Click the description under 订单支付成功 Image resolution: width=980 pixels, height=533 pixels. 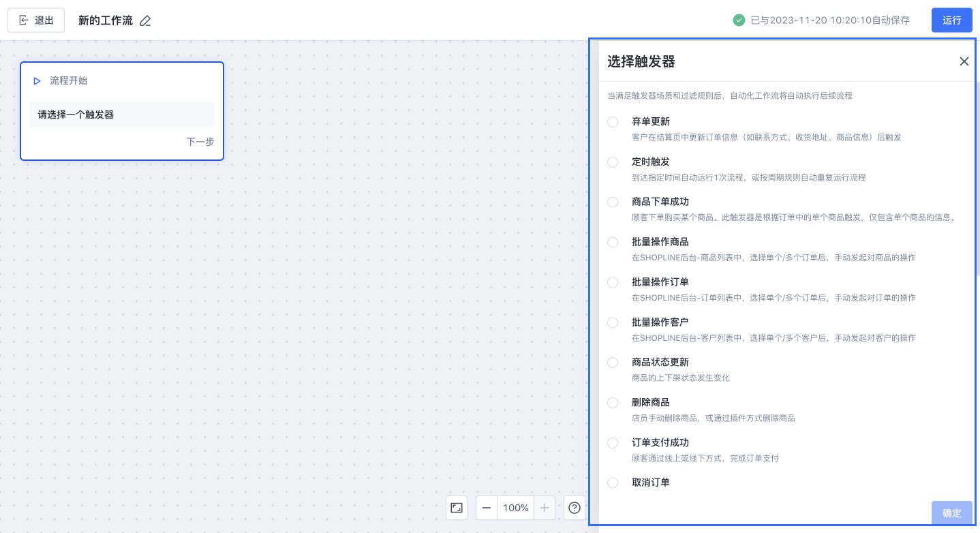[705, 458]
